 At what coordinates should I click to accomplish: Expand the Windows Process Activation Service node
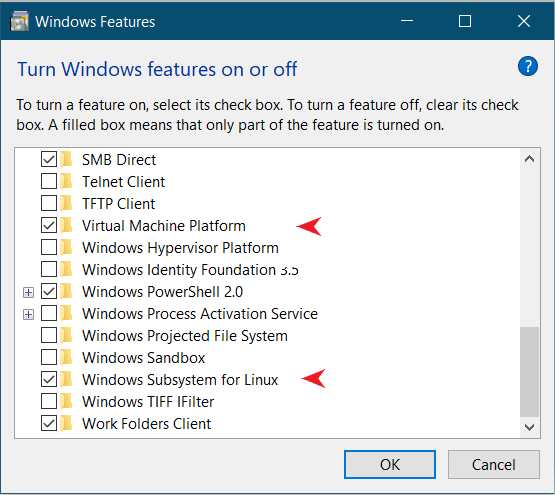28,314
